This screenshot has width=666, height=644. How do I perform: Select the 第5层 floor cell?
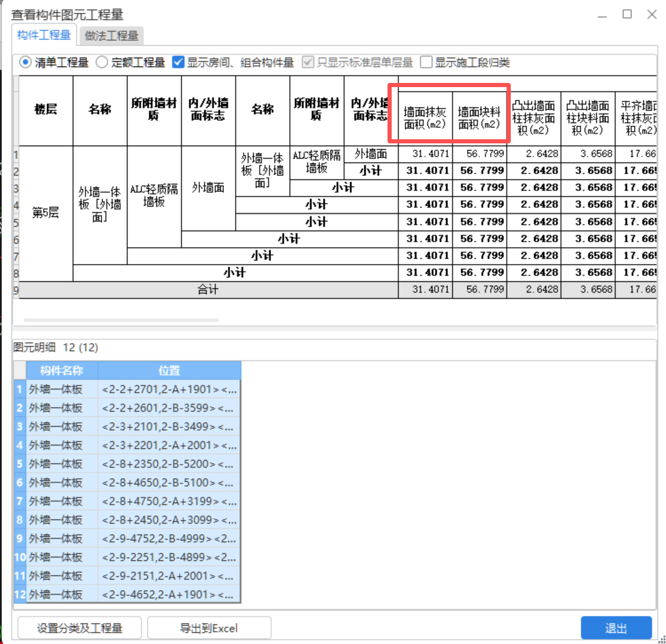(46, 213)
